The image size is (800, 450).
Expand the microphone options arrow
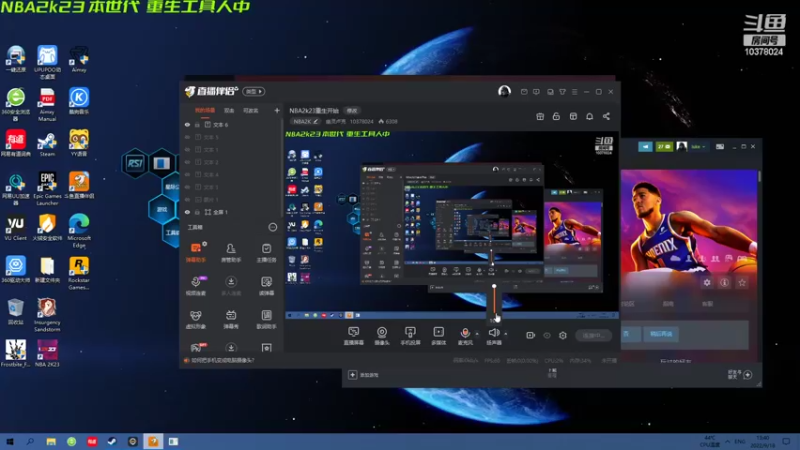pyautogui.click(x=477, y=334)
